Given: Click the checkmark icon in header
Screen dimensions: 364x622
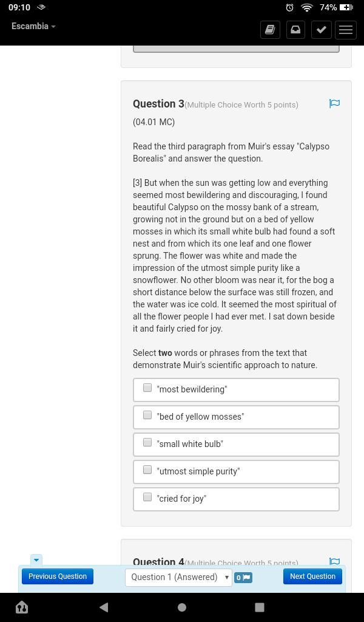Looking at the screenshot, I should (321, 29).
